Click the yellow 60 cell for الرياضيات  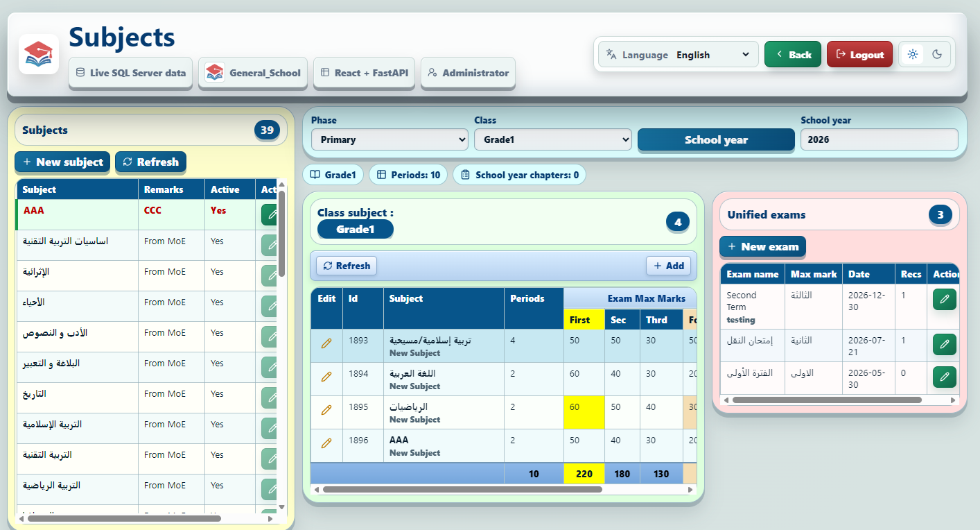pyautogui.click(x=584, y=412)
